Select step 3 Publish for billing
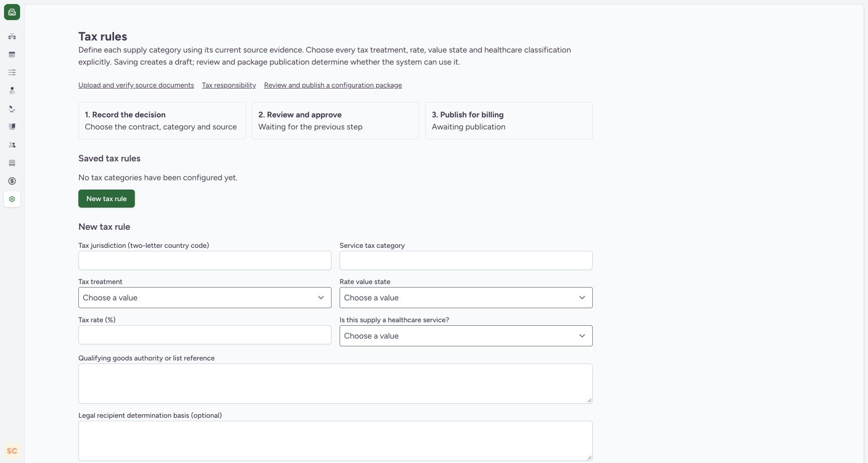The height and width of the screenshot is (463, 868). (x=509, y=121)
